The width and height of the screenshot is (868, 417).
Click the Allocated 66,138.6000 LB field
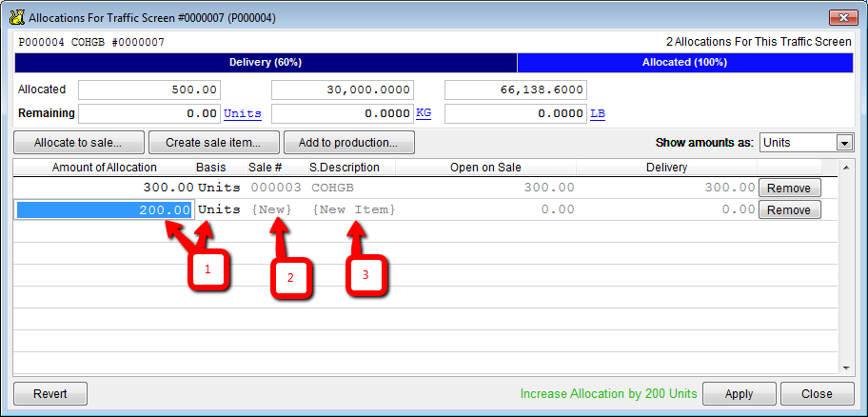point(516,89)
